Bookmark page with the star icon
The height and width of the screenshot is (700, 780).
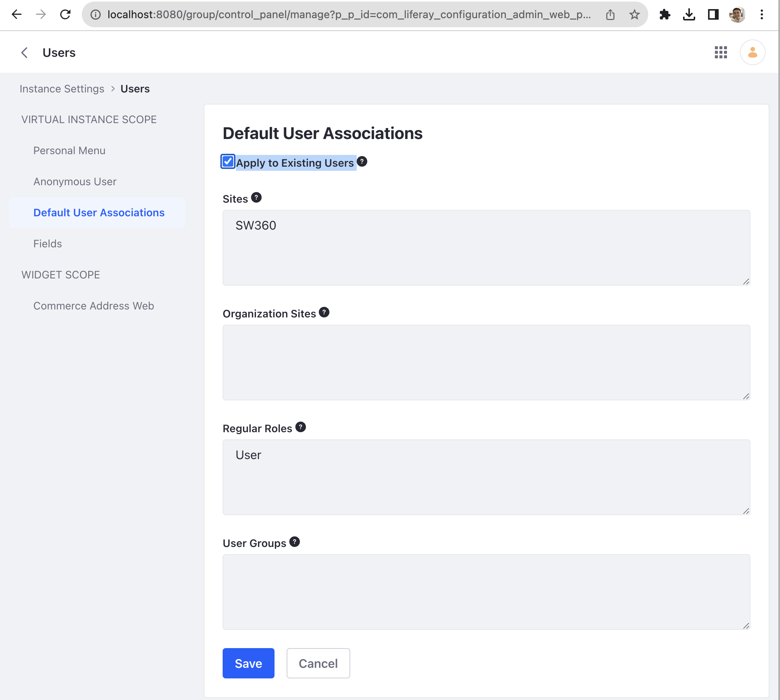[x=634, y=15]
